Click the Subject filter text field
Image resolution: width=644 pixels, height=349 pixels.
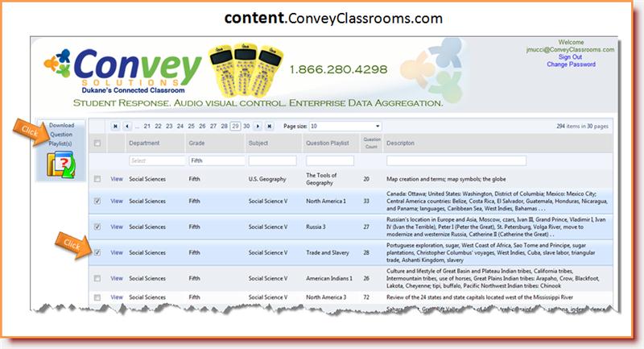(273, 160)
